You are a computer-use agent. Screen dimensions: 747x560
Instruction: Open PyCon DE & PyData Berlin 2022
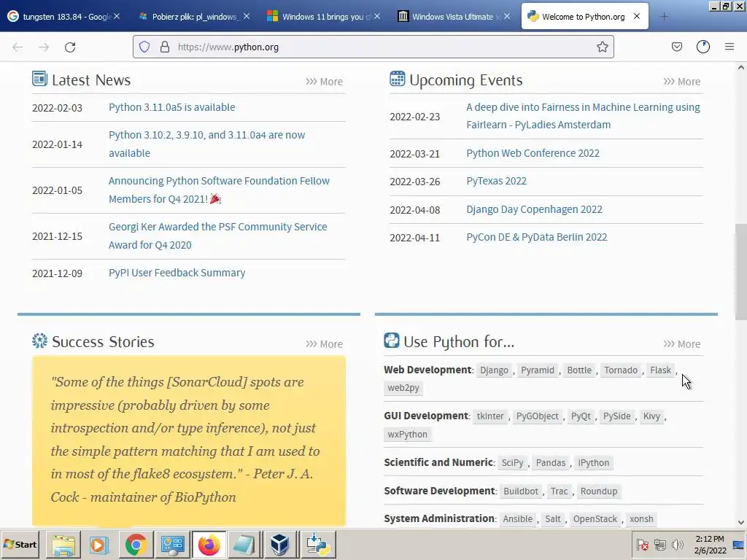pos(536,237)
